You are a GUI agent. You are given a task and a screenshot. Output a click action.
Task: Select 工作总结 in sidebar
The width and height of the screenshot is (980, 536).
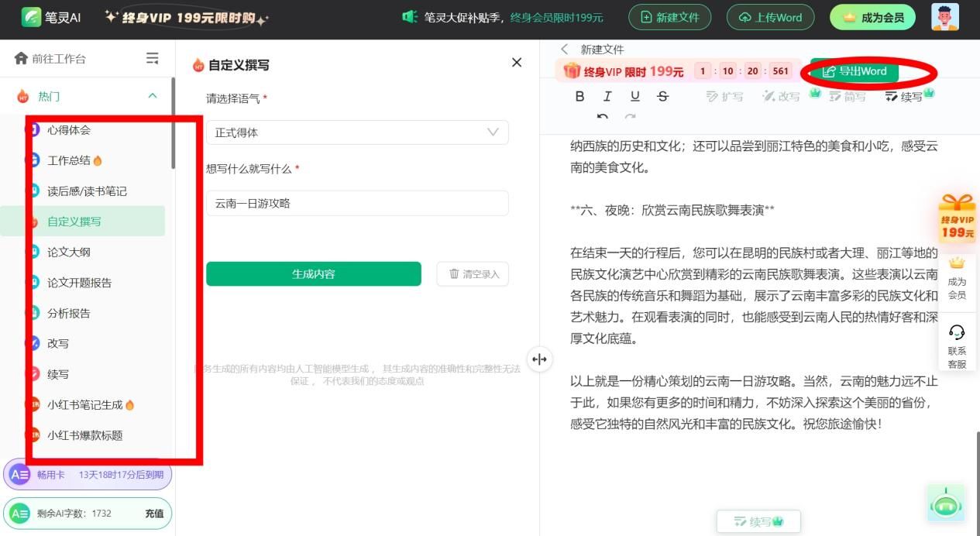coord(69,160)
